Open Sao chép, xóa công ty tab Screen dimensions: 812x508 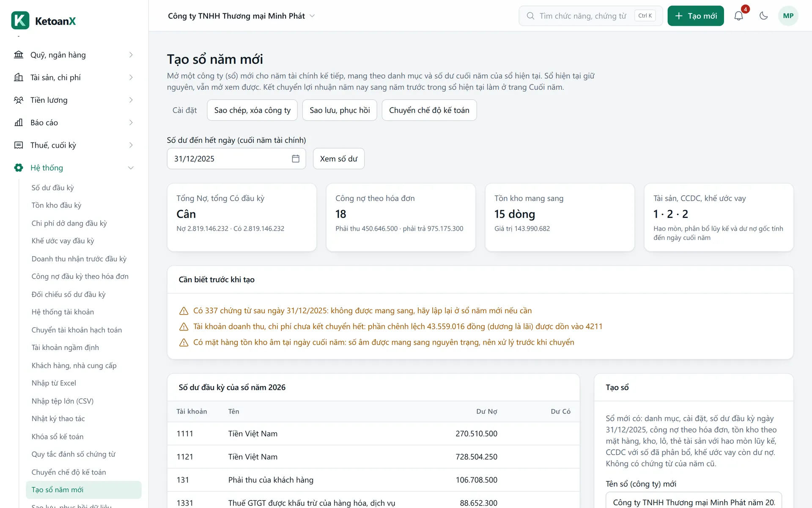click(x=252, y=110)
